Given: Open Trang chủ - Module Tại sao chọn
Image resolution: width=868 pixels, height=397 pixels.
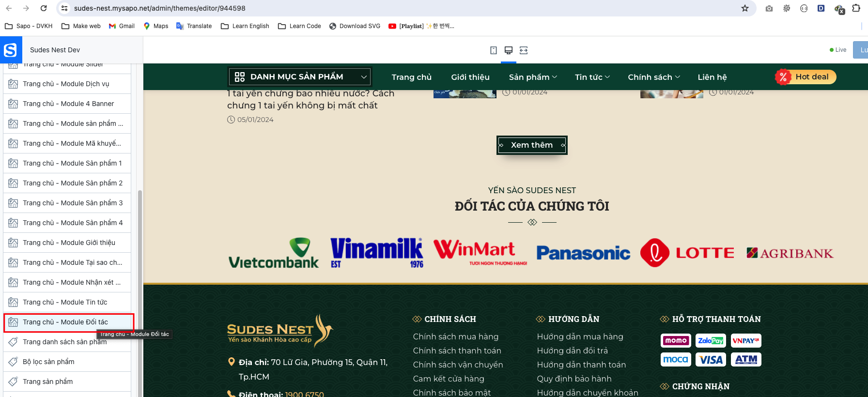Looking at the screenshot, I should (67, 262).
